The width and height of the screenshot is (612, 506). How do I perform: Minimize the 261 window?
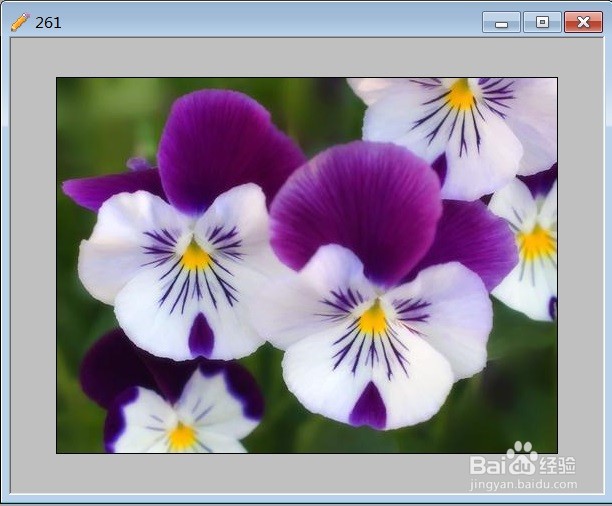pos(501,22)
